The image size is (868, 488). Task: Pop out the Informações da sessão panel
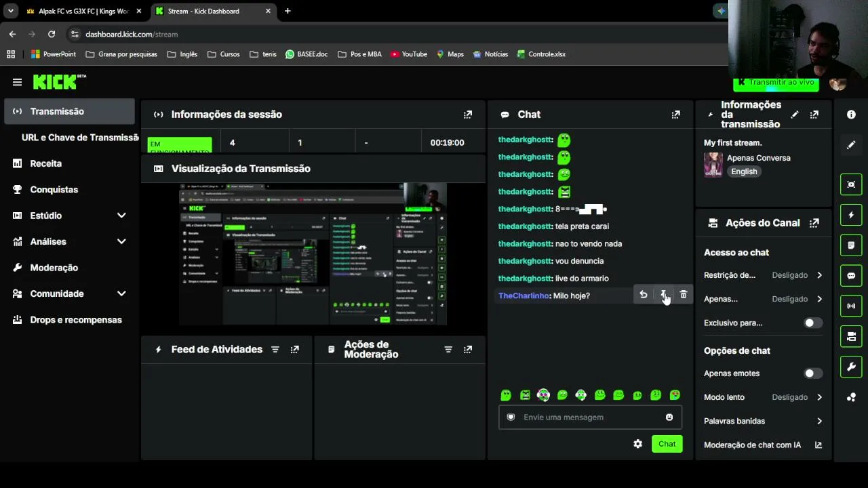click(x=468, y=115)
